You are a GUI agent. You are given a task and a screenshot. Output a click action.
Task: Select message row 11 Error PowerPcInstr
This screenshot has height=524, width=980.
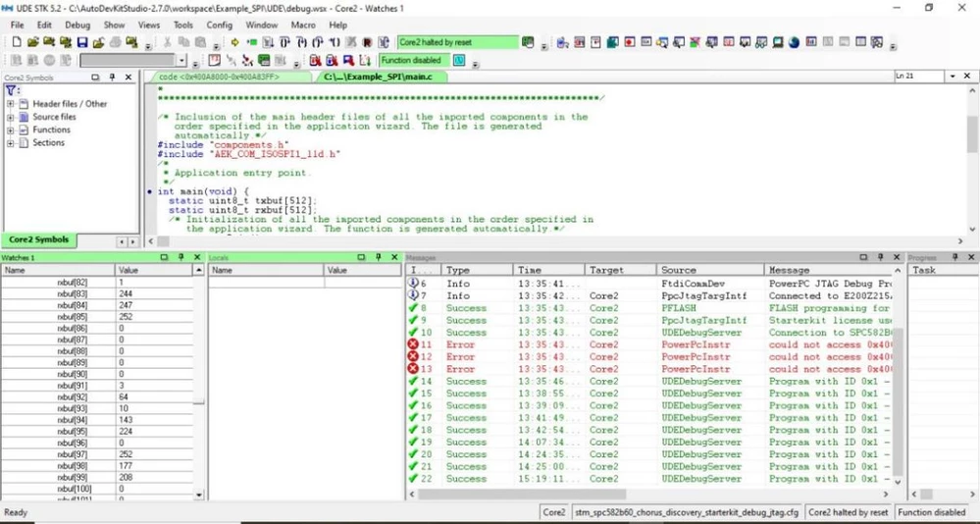point(648,344)
